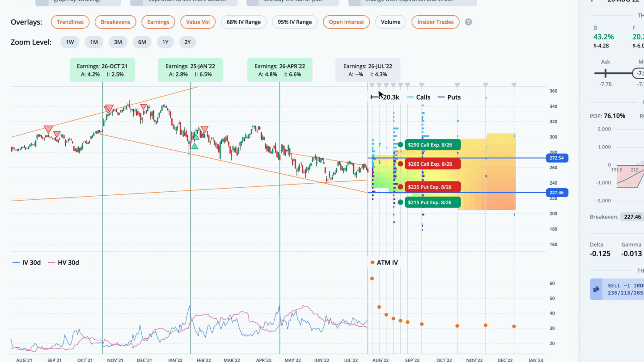
Task: Click the green 43.2% D value
Action: point(603,37)
